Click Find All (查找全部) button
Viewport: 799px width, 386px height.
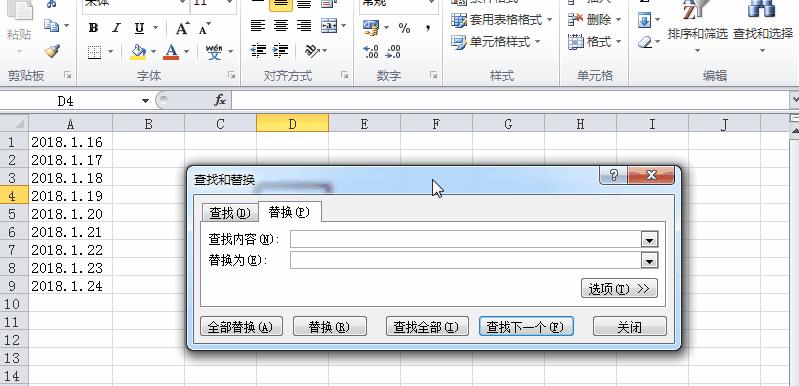click(427, 327)
